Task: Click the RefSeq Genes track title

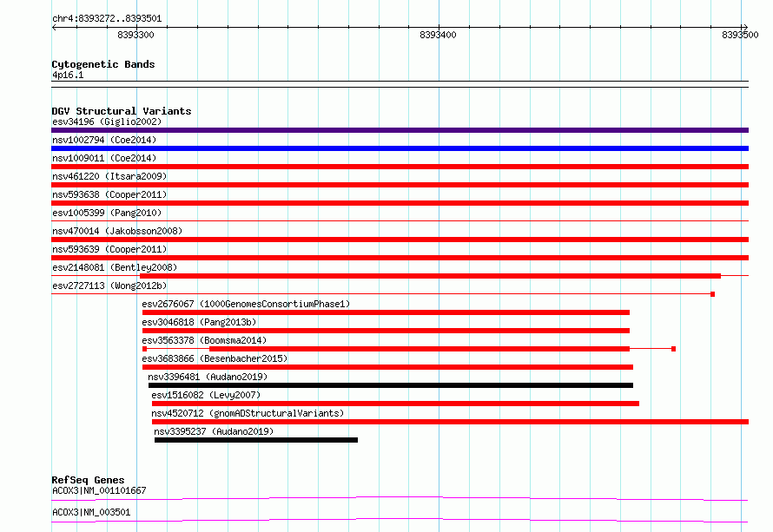Action: 88,480
